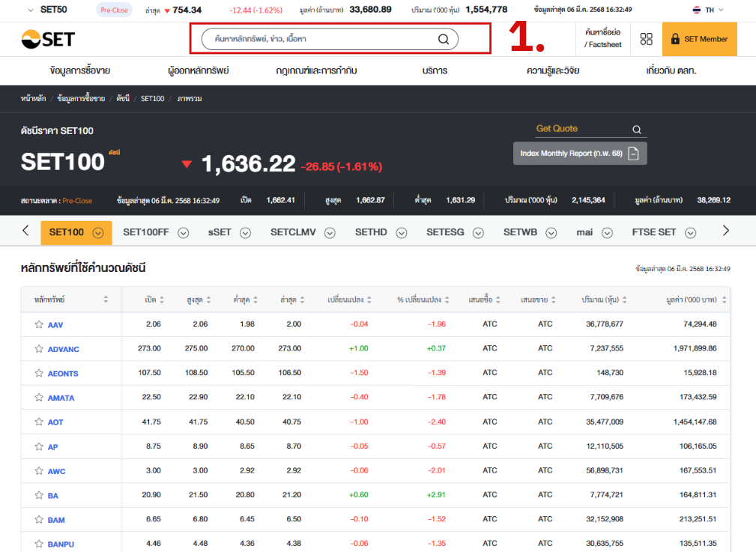Sort table by % เปลี่ยนแปลง column arrows
Screen dimensions: 756x552
point(447,300)
